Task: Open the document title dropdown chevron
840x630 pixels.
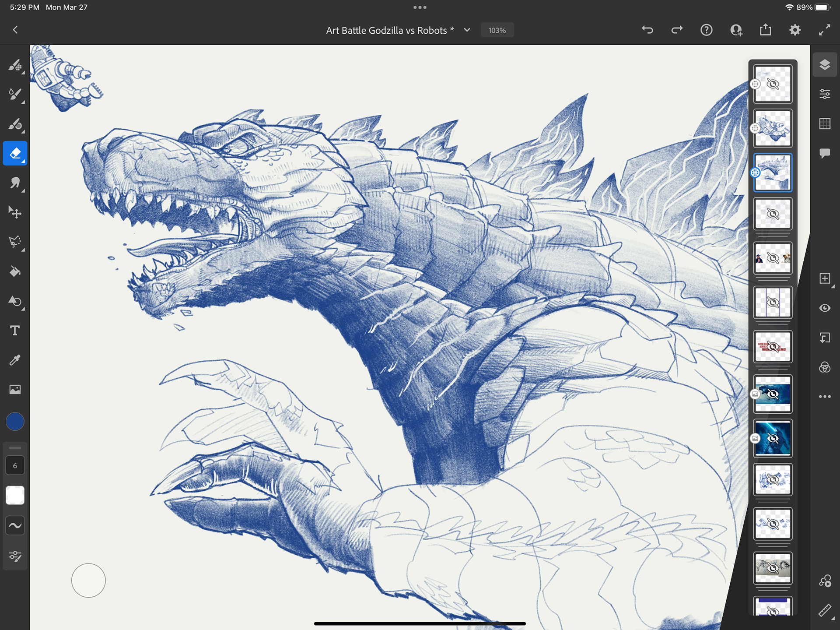Action: (467, 30)
